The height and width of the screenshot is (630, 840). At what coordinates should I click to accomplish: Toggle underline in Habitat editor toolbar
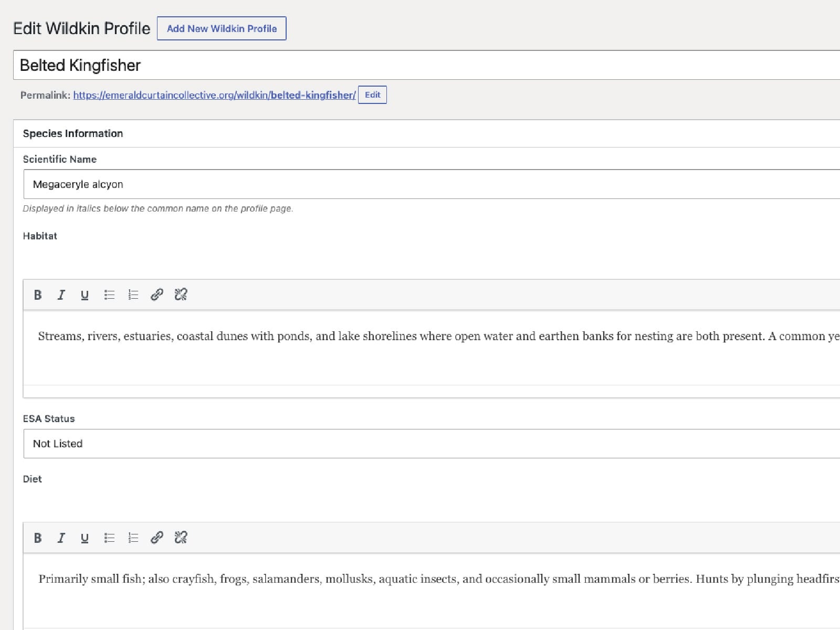[85, 295]
